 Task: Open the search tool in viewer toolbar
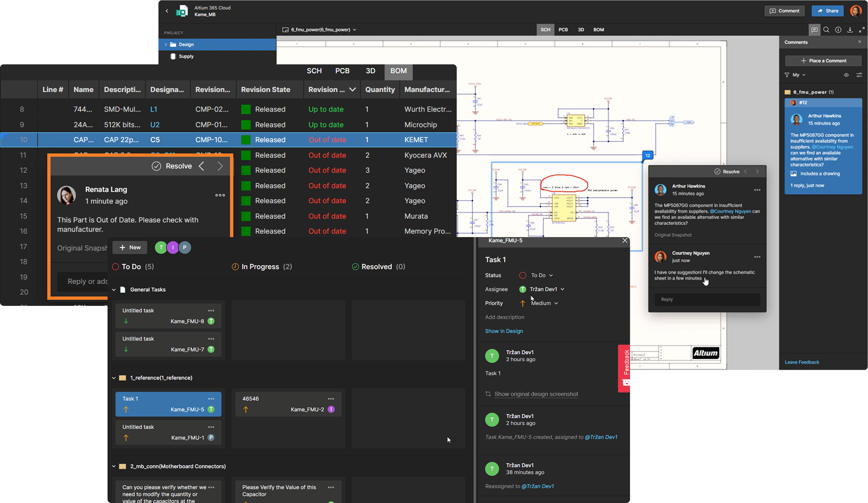826,30
